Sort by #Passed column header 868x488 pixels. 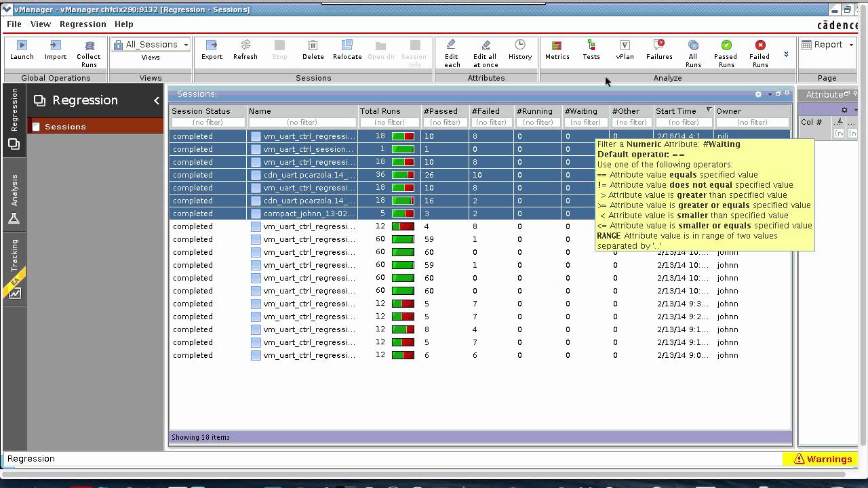pos(445,111)
